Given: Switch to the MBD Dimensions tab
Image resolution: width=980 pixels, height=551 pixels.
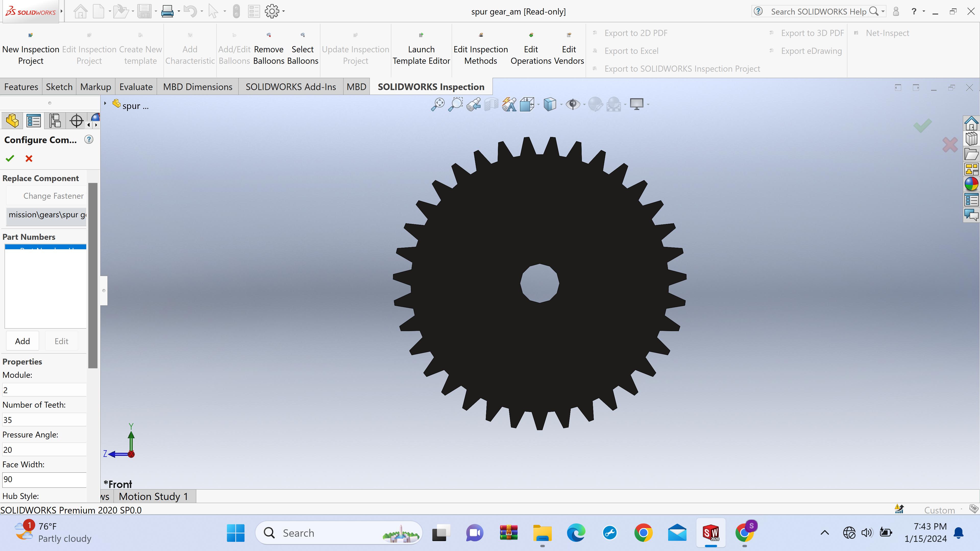Looking at the screenshot, I should tap(197, 87).
